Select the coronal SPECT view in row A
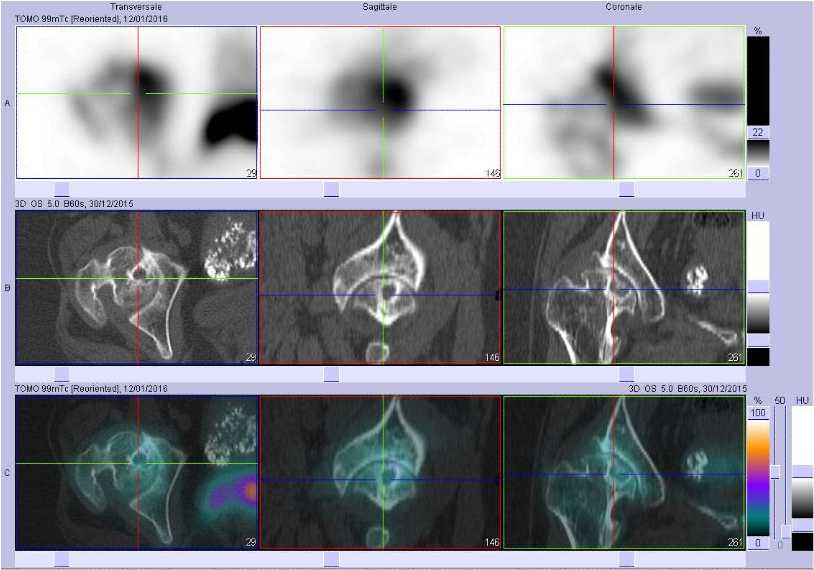This screenshot has height=570, width=814. click(x=624, y=102)
